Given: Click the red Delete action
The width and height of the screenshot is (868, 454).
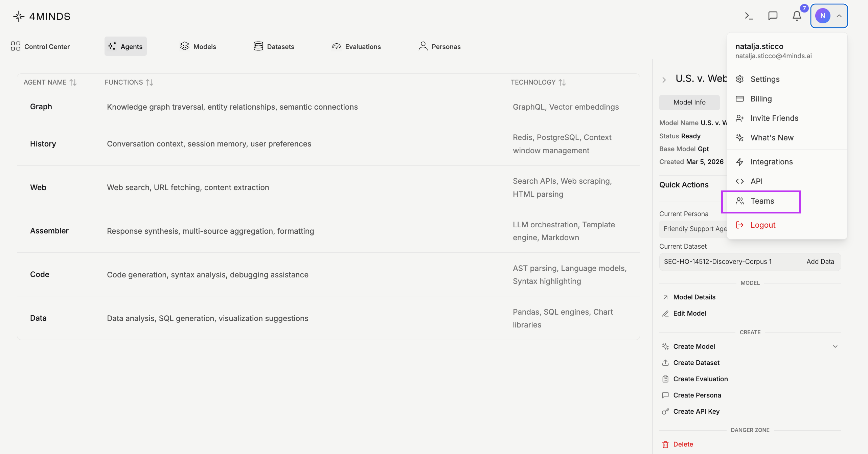Looking at the screenshot, I should point(683,444).
